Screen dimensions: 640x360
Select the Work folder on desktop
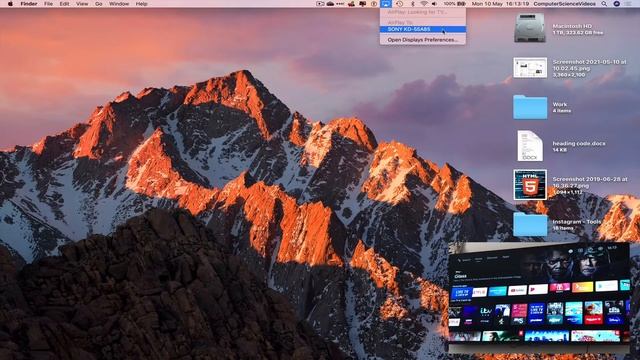click(x=530, y=107)
